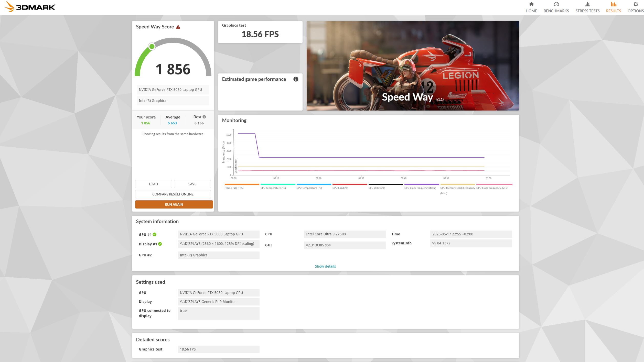Open the OPTIONS tab label
644x362 pixels.
[x=636, y=11]
